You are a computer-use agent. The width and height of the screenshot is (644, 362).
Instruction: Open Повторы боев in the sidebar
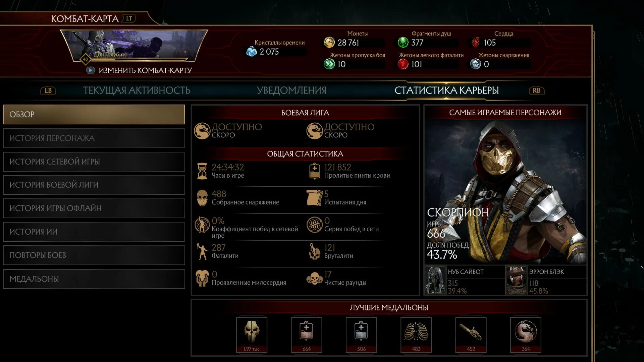tap(94, 255)
